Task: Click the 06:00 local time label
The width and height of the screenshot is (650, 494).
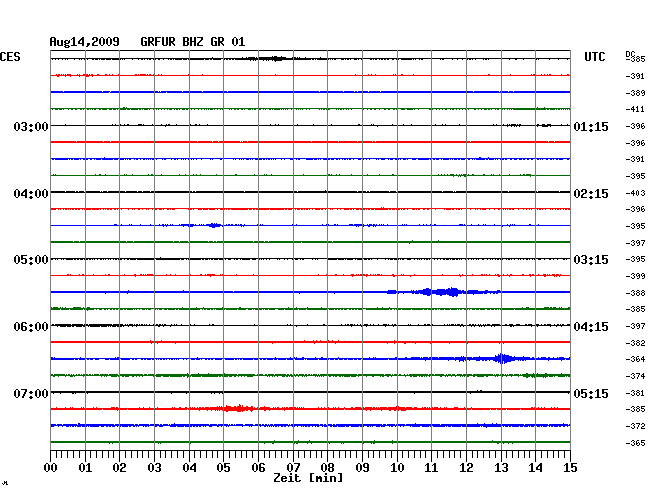Action: [x=31, y=327]
